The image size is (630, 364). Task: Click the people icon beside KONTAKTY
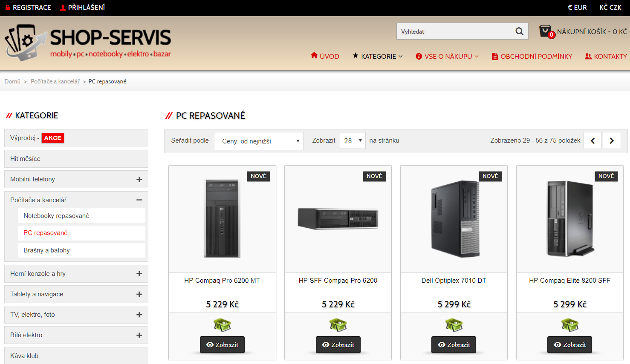(x=588, y=56)
